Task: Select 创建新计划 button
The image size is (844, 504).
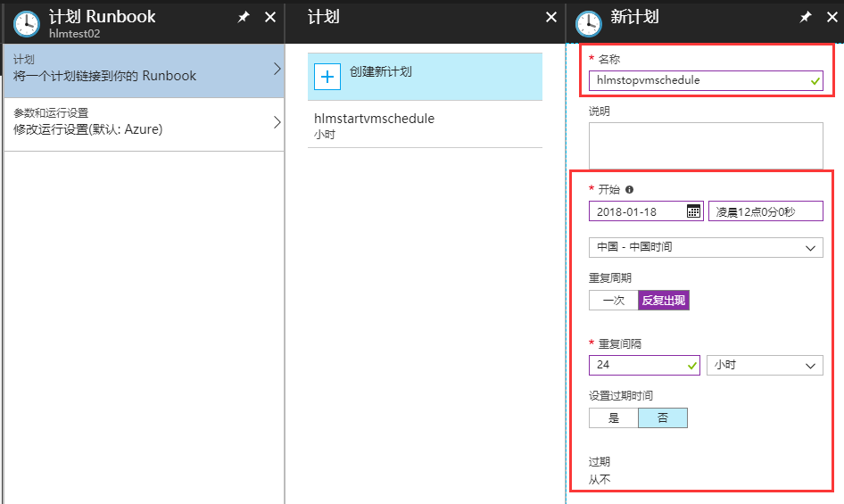Action: click(425, 77)
